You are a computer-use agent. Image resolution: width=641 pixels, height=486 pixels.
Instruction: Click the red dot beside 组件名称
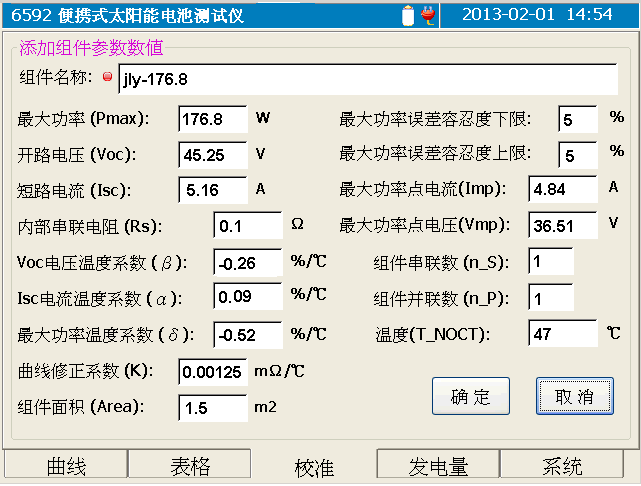108,76
